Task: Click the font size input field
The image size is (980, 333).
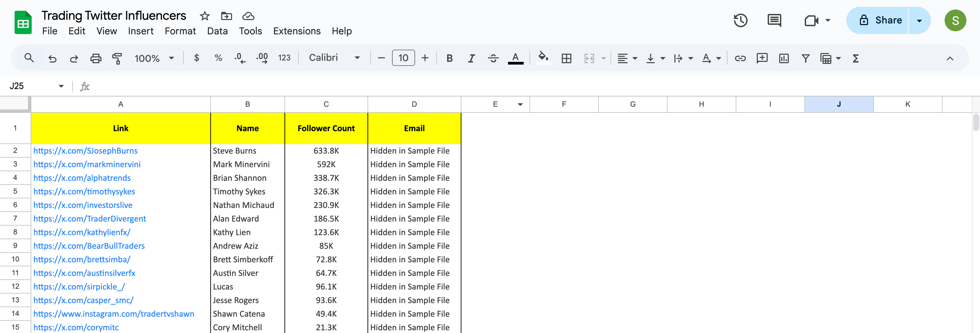Action: [x=403, y=58]
